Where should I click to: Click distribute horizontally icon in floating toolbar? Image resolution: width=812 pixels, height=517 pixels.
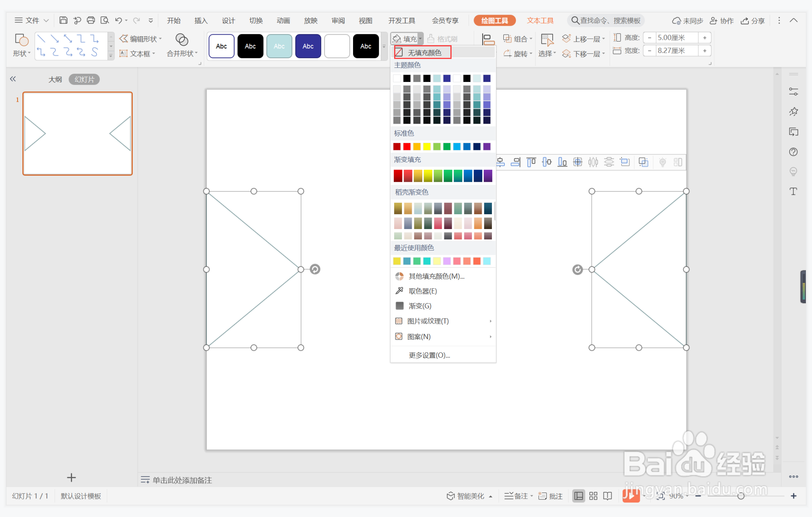click(x=593, y=162)
